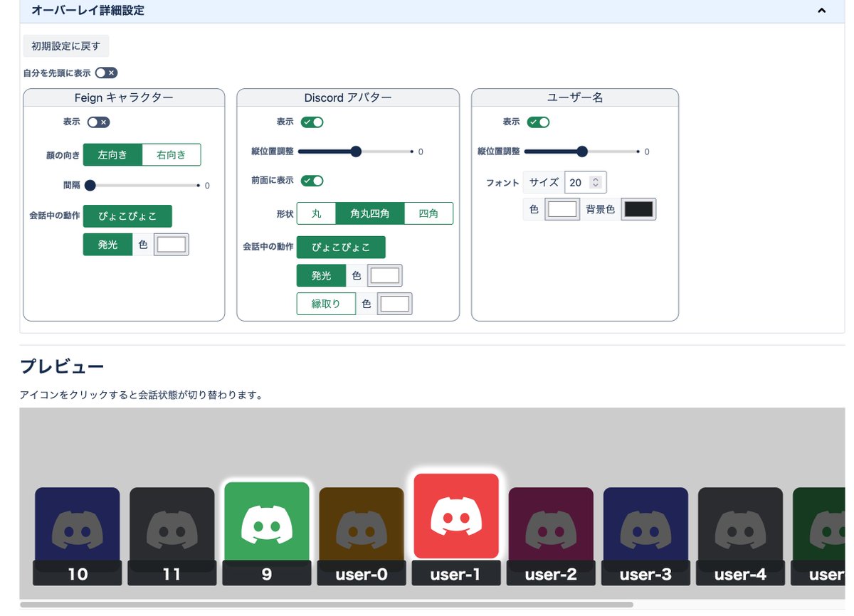Image resolution: width=854 pixels, height=616 pixels.
Task: Adjust the 間隔 slider in Feign panel
Action: point(142,186)
